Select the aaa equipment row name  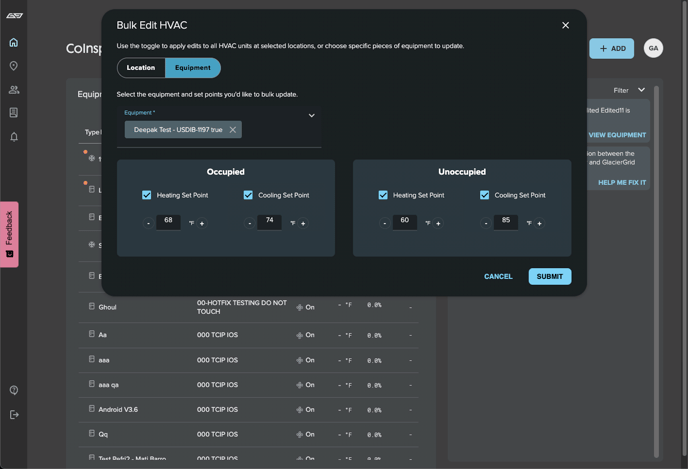pyautogui.click(x=104, y=360)
